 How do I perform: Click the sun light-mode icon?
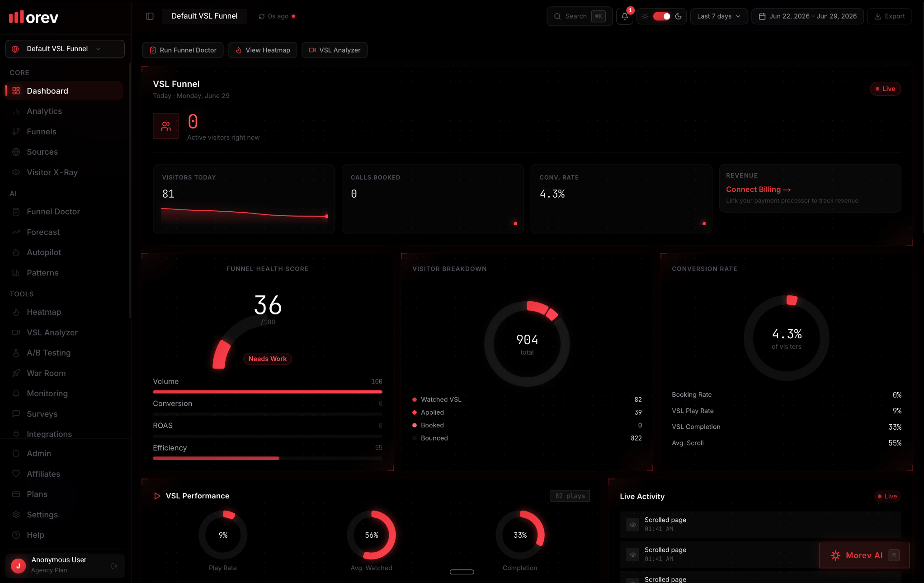click(x=645, y=16)
